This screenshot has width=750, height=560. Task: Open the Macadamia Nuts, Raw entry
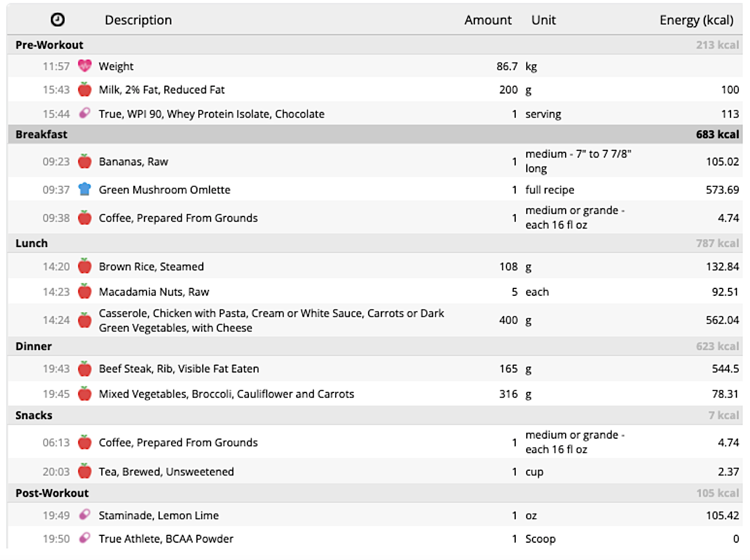point(153,292)
